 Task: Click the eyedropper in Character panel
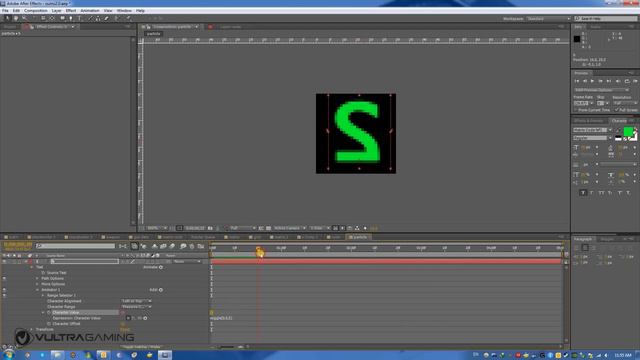pyautogui.click(x=618, y=131)
